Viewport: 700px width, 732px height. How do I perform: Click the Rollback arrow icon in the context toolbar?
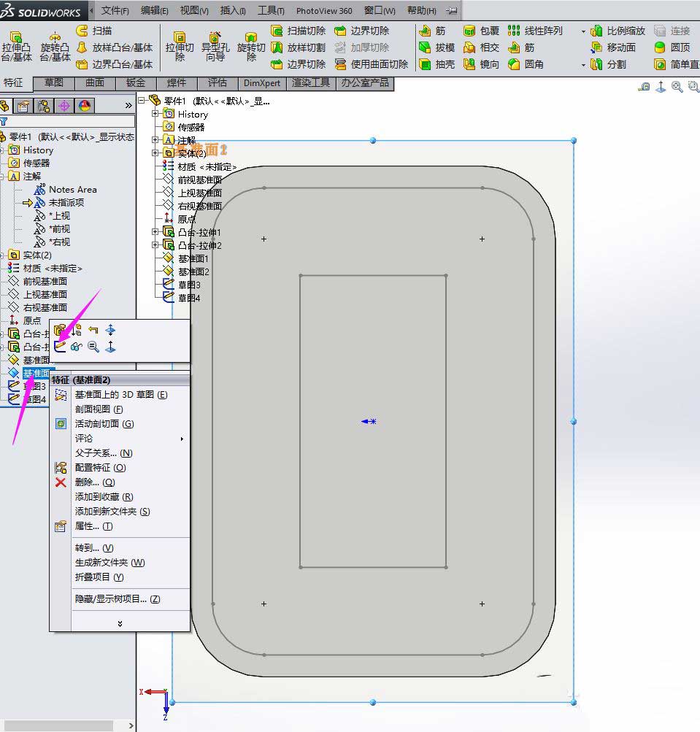coord(93,330)
